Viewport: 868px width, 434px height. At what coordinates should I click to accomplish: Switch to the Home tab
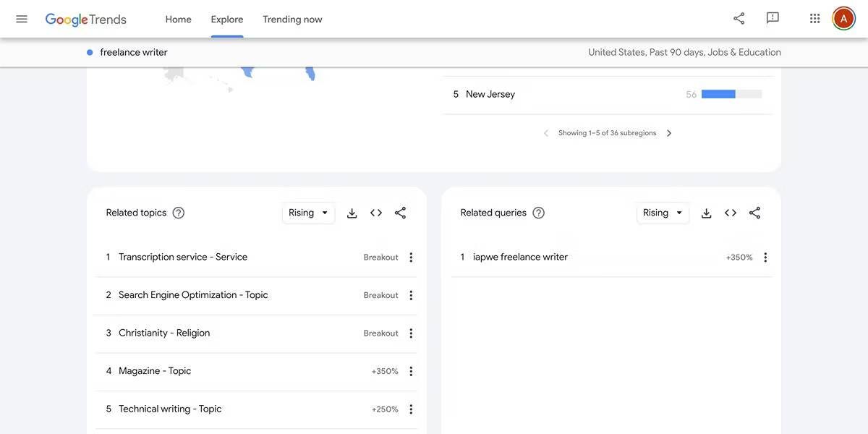(x=178, y=20)
